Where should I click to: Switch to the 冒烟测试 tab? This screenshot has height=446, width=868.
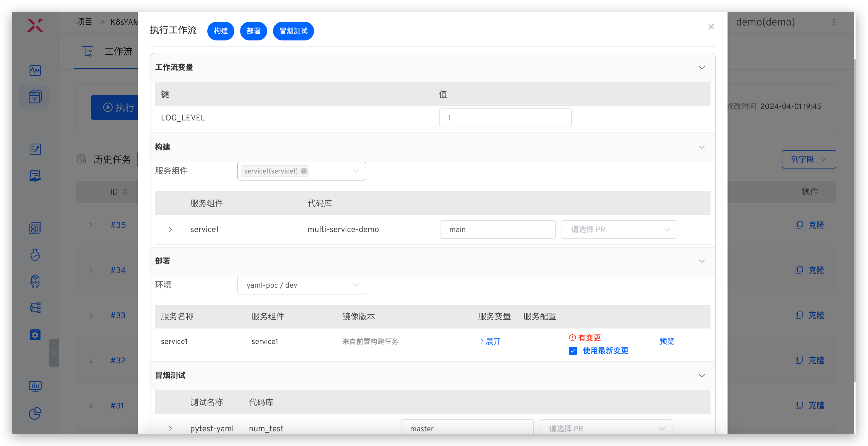[293, 31]
